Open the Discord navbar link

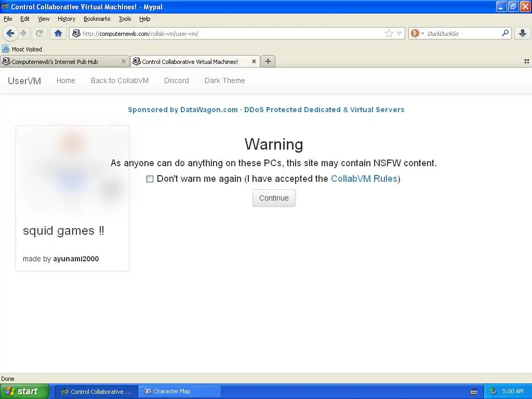(177, 81)
